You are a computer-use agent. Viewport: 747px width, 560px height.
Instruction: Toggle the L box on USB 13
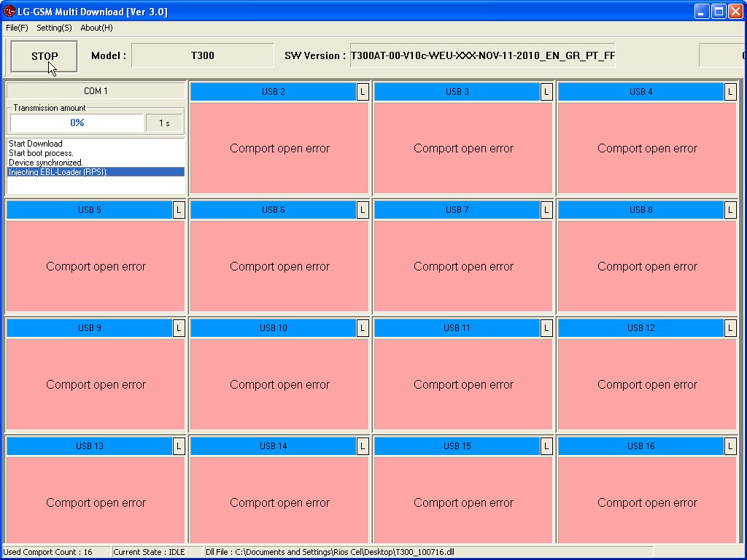pyautogui.click(x=179, y=446)
